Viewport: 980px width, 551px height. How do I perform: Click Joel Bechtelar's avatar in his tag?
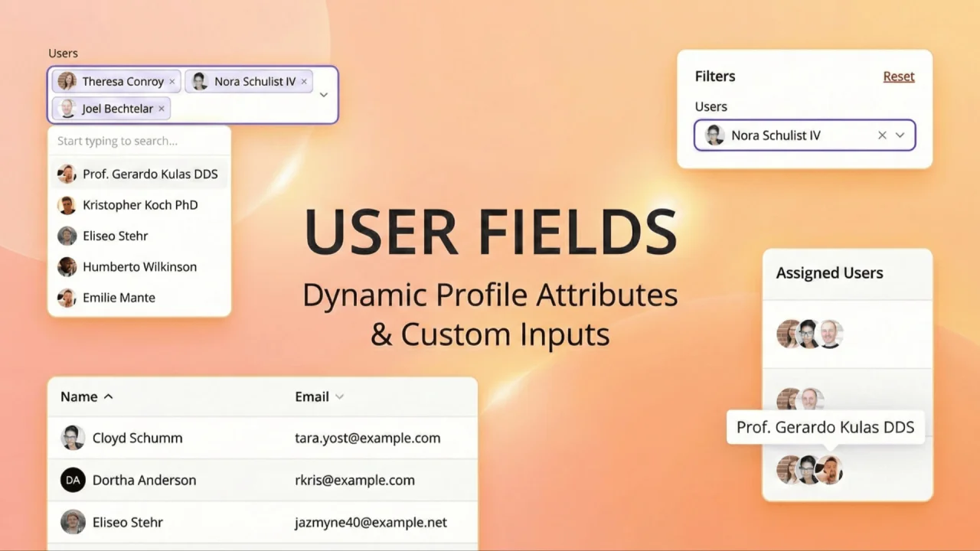click(67, 109)
